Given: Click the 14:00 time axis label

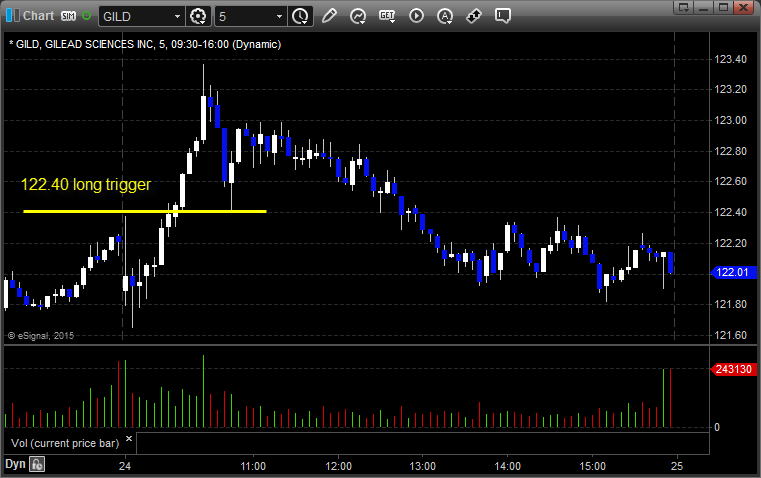Looking at the screenshot, I should (x=508, y=466).
